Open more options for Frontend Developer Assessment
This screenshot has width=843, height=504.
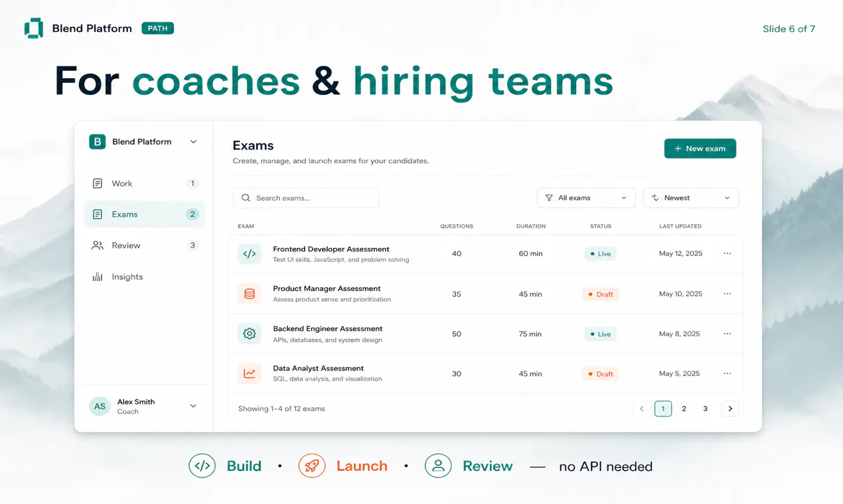[728, 253]
